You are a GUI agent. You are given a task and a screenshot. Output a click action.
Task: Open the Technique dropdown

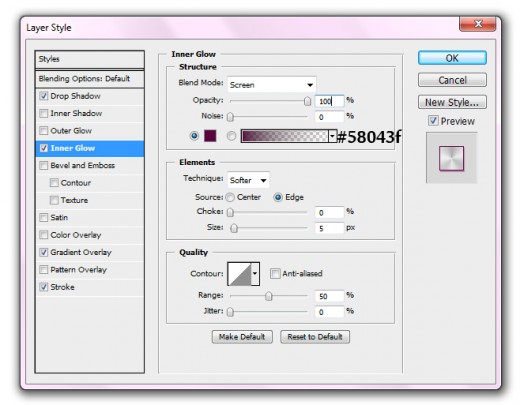tap(248, 180)
